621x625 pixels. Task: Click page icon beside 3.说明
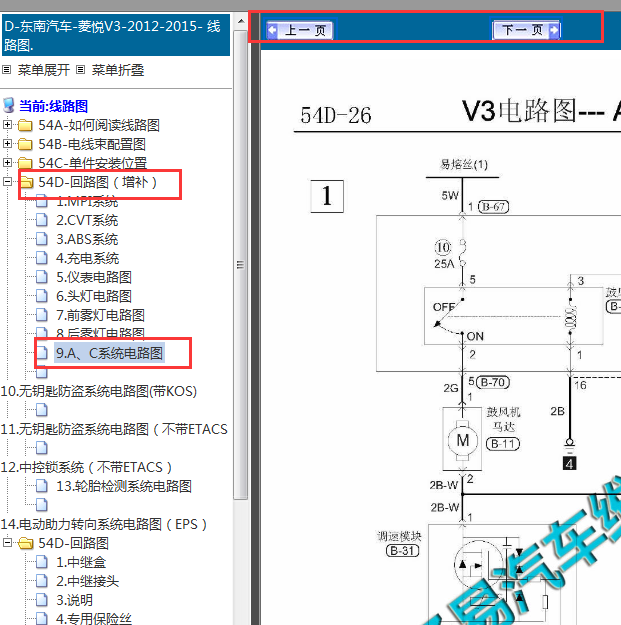click(42, 600)
